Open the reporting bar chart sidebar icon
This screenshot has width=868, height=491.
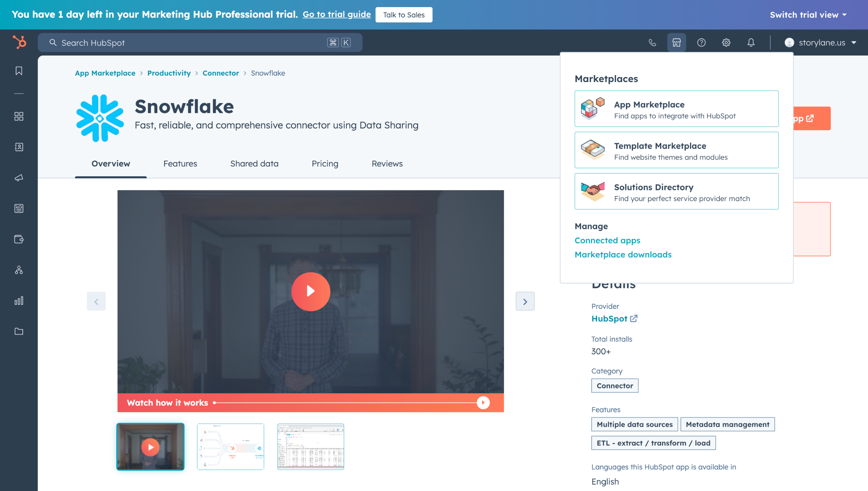coord(19,301)
